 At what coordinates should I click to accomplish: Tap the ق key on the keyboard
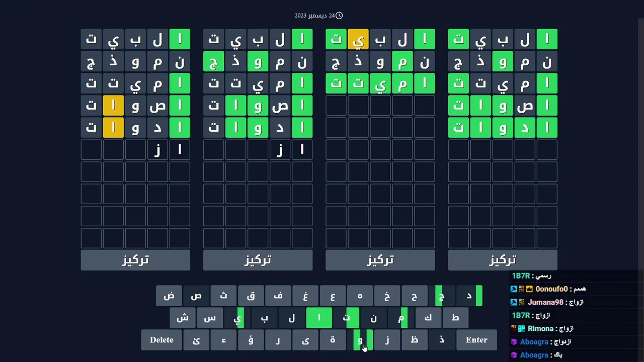[251, 296]
